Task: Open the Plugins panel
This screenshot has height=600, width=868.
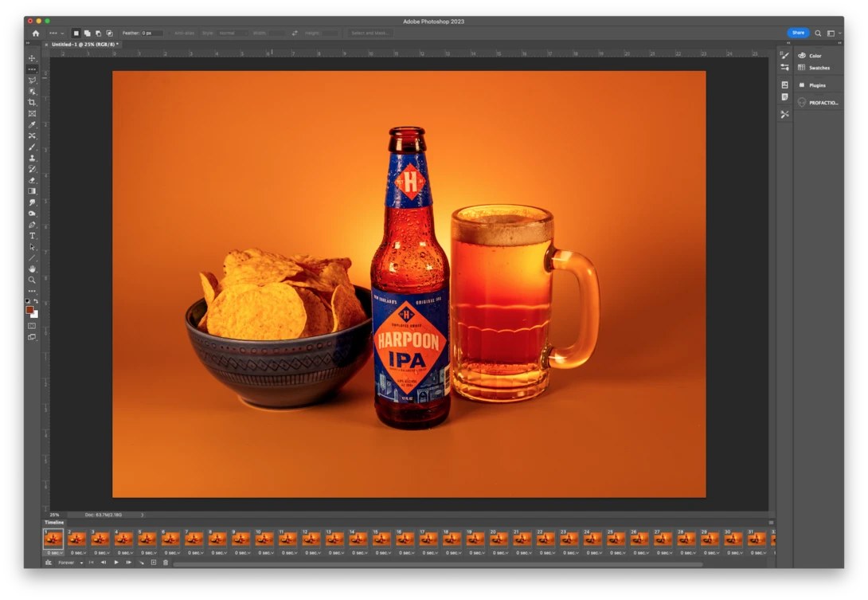Action: point(817,85)
